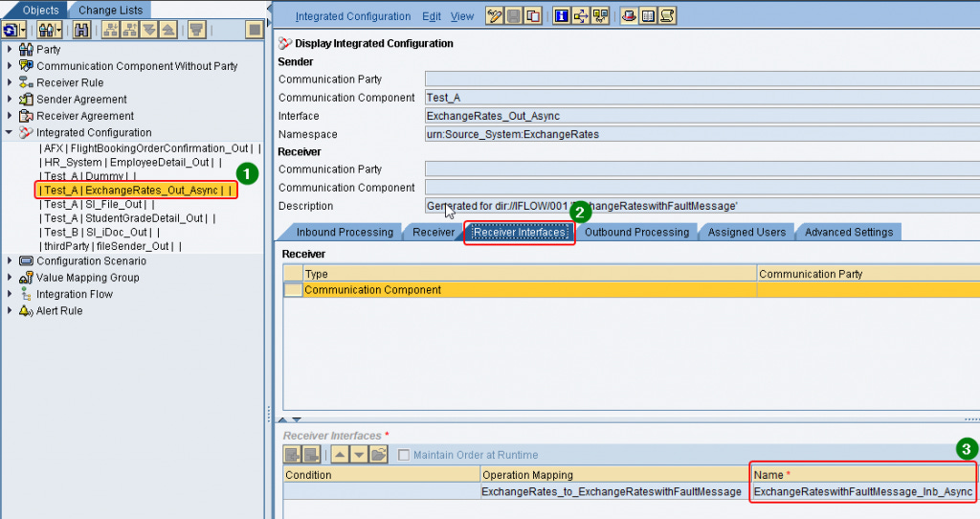Select row header of Communication Component row

293,290
